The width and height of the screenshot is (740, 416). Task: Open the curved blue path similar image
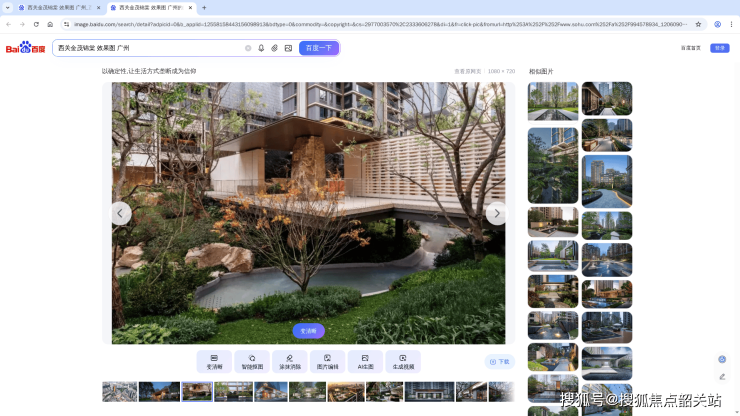click(607, 181)
